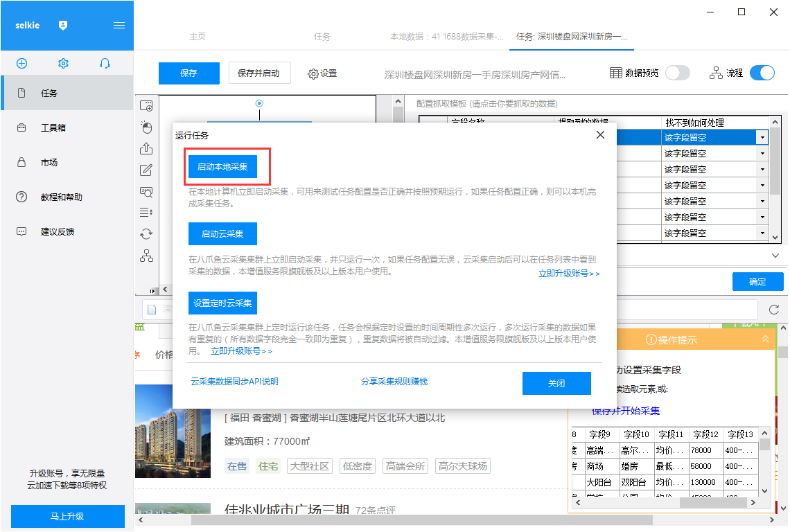This screenshot has height=532, width=790.
Task: Toggle the 流程 switch off
Action: coord(762,73)
